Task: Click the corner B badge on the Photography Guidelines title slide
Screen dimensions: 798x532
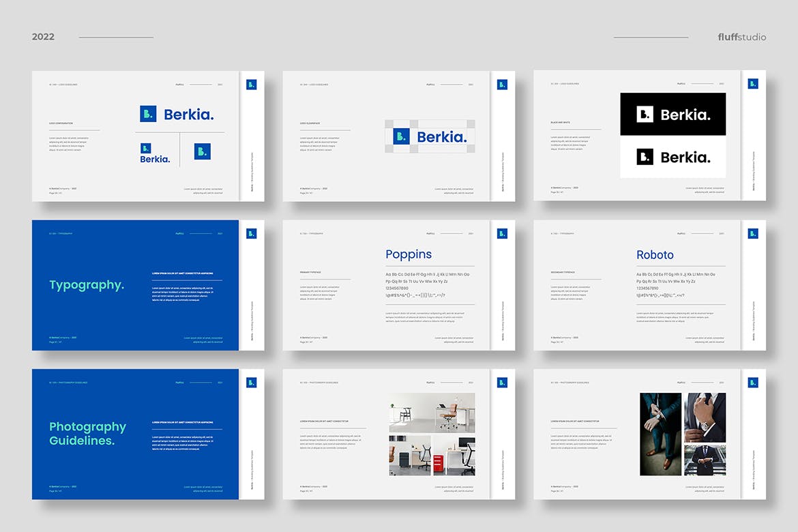Action: [x=251, y=383]
